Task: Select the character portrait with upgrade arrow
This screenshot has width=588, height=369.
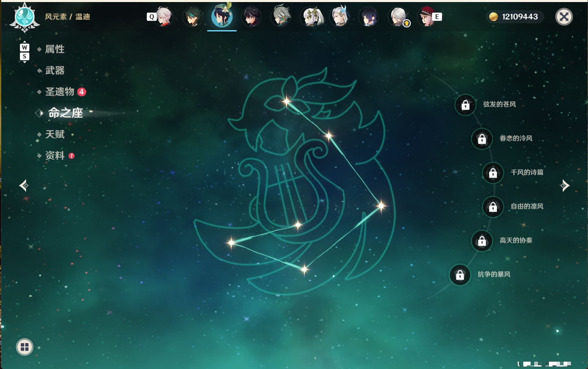Action: pyautogui.click(x=399, y=17)
